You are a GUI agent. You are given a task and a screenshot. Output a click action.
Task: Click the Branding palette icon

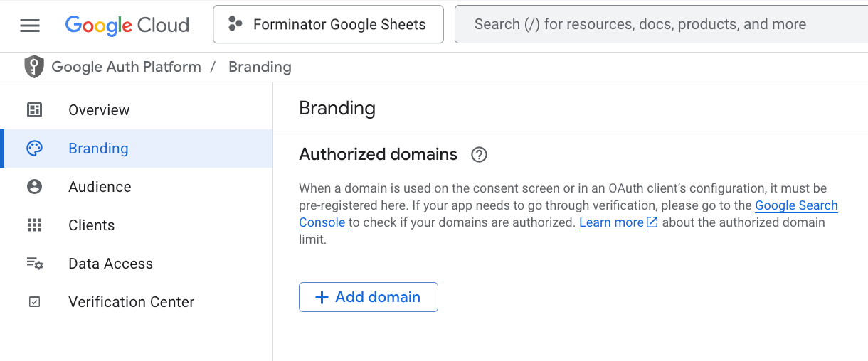coord(34,149)
